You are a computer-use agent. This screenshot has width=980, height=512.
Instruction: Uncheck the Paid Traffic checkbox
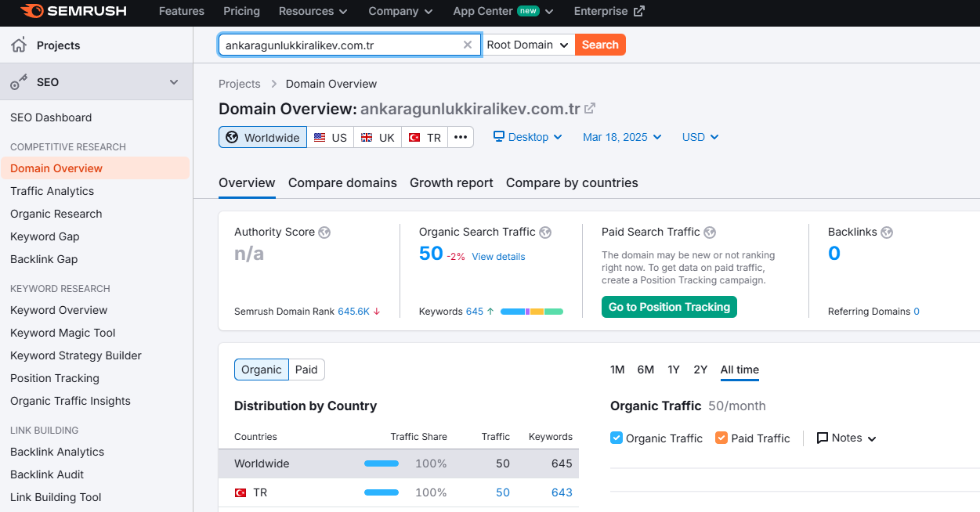(721, 438)
